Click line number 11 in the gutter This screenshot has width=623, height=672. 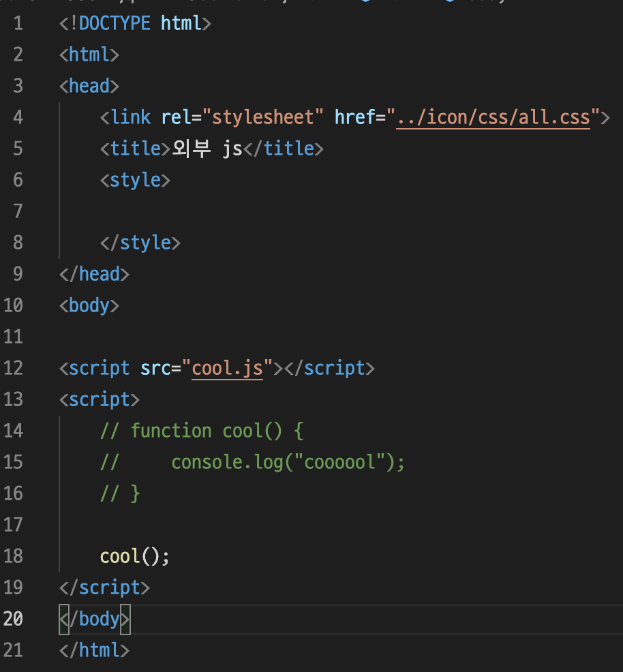coord(13,337)
